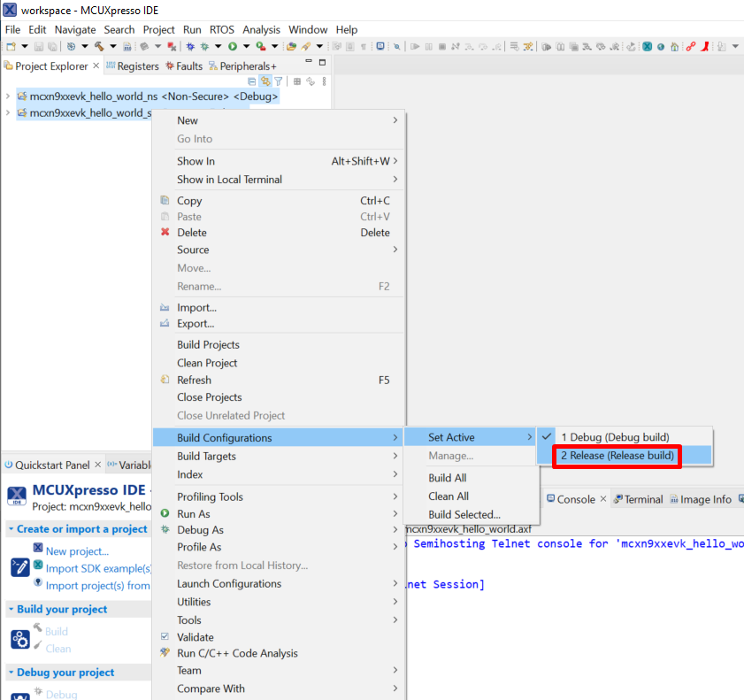
Task: Click the red boot icon in toolbar
Action: click(705, 46)
